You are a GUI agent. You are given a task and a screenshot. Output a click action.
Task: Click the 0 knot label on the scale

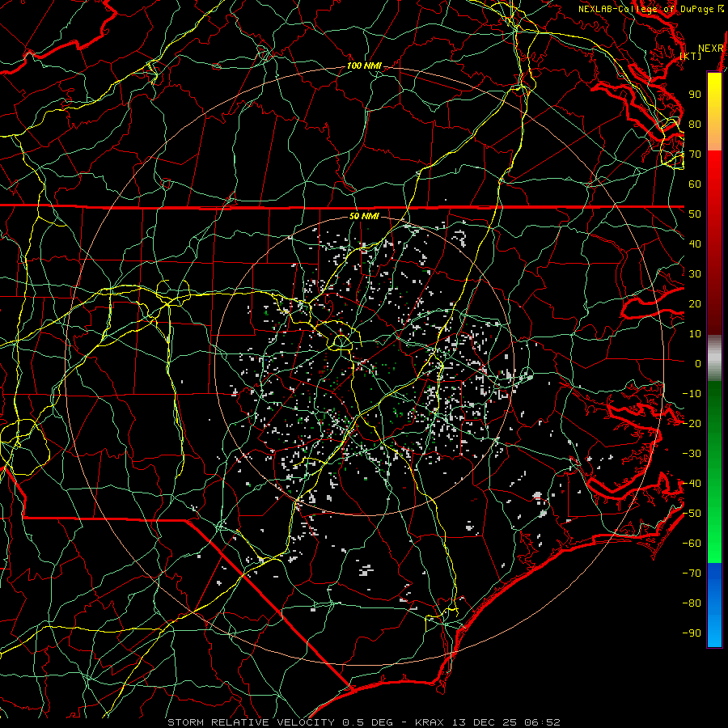click(698, 363)
